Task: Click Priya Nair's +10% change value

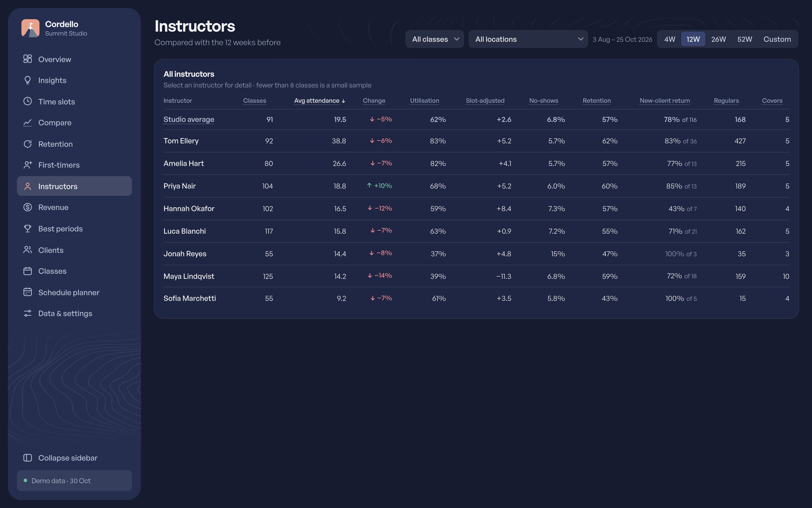Action: [379, 185]
